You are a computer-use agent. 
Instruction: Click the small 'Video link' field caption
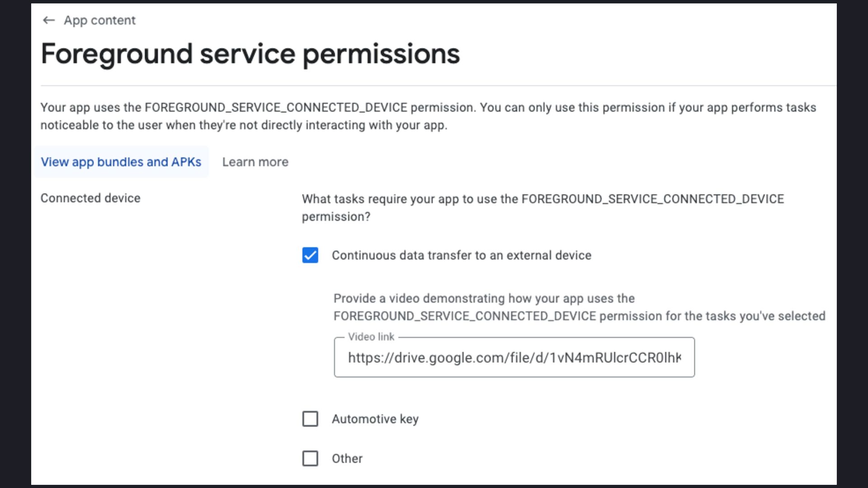tap(371, 337)
